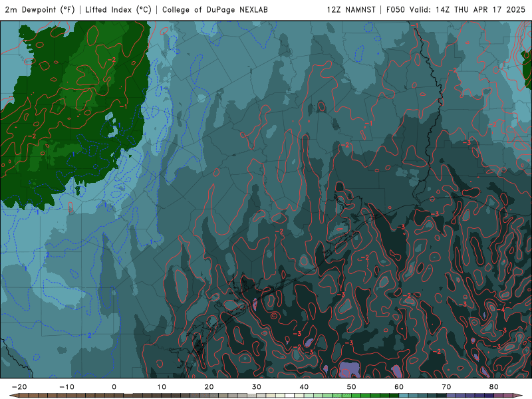This screenshot has width=532, height=399.
Task: Click the red '-4' lifted index contour label
Action: point(501,310)
